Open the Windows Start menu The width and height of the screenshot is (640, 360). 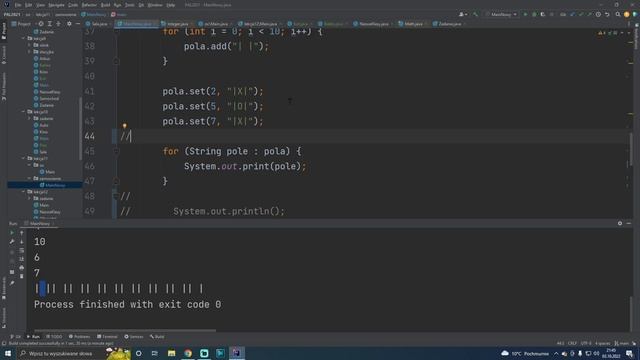[x=8, y=353]
